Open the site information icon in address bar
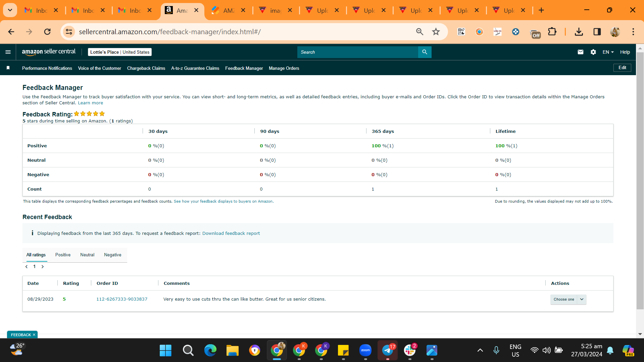Screen dimensions: 644x362 pos(69,32)
